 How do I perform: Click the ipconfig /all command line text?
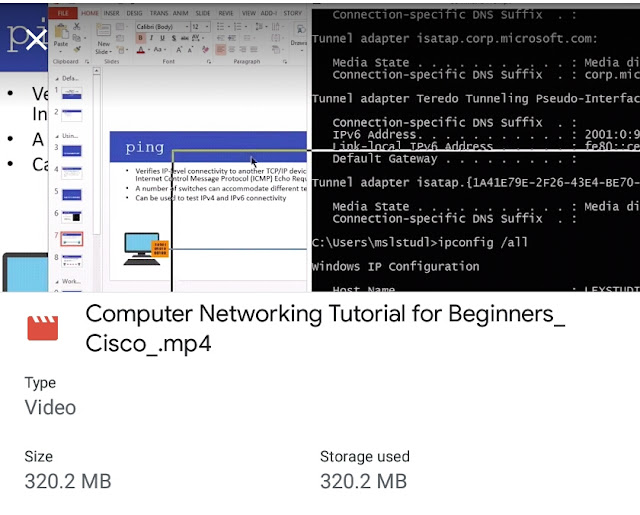click(x=483, y=242)
